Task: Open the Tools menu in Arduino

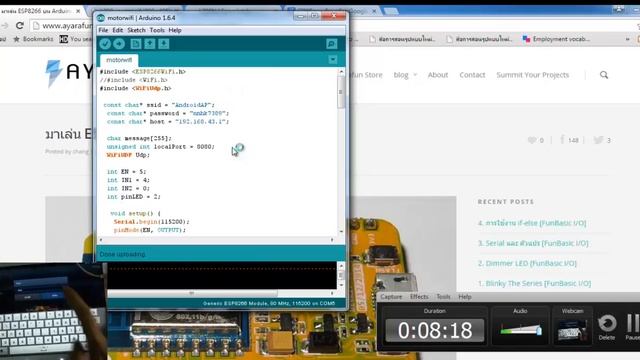Action: click(x=157, y=30)
